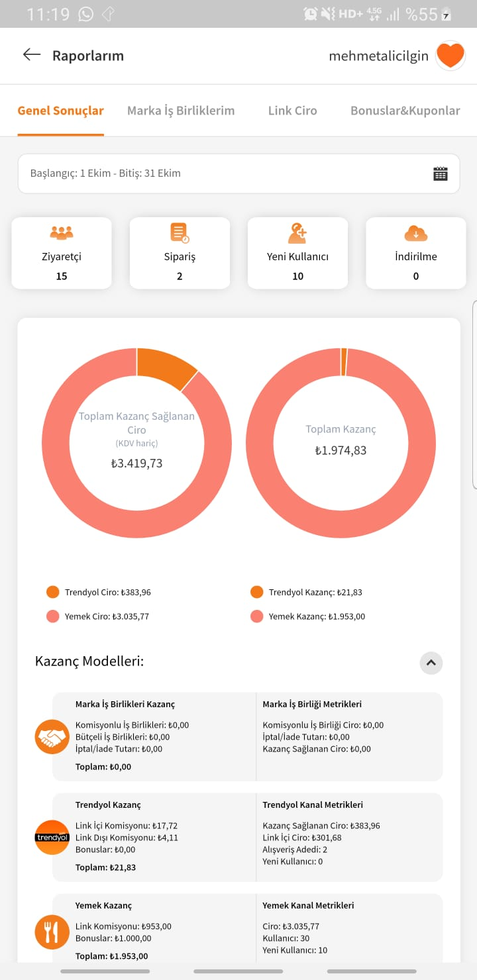Tap the ₺1.974,83 total kazanç value
Viewport: 477px width, 980px height.
[341, 450]
